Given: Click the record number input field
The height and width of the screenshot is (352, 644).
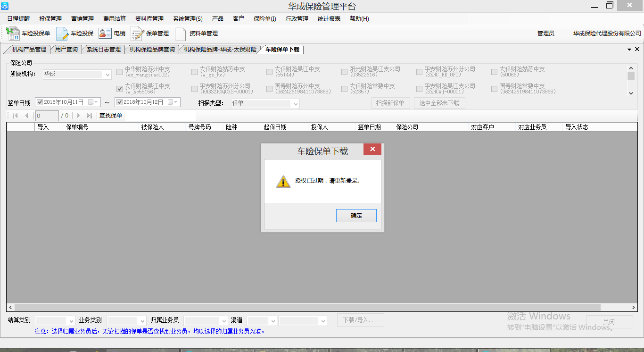Looking at the screenshot, I should pyautogui.click(x=47, y=116).
